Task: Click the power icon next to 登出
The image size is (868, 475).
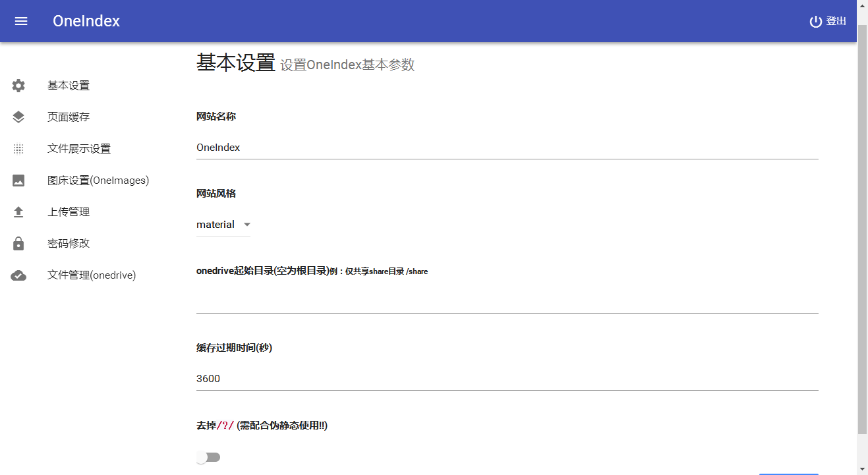Action: [x=816, y=21]
